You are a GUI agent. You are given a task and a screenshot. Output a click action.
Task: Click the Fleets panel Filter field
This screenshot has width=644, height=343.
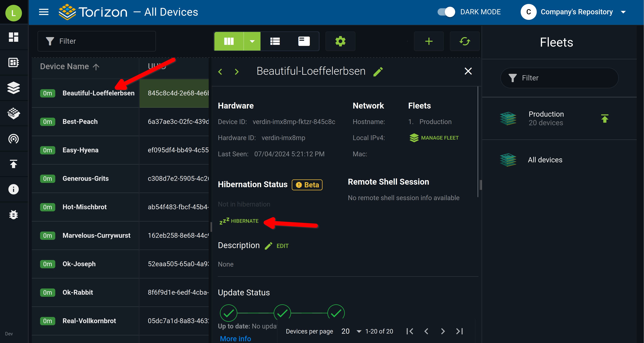pos(559,78)
